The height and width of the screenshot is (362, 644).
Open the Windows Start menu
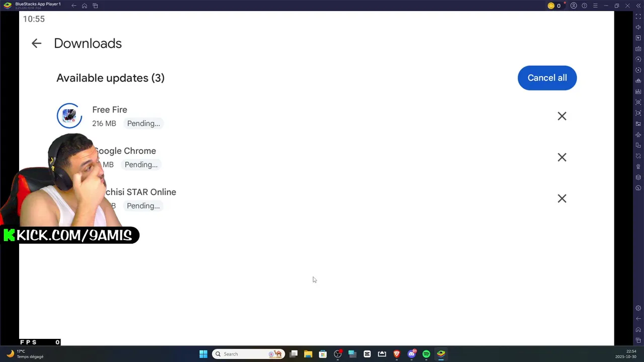tap(203, 354)
